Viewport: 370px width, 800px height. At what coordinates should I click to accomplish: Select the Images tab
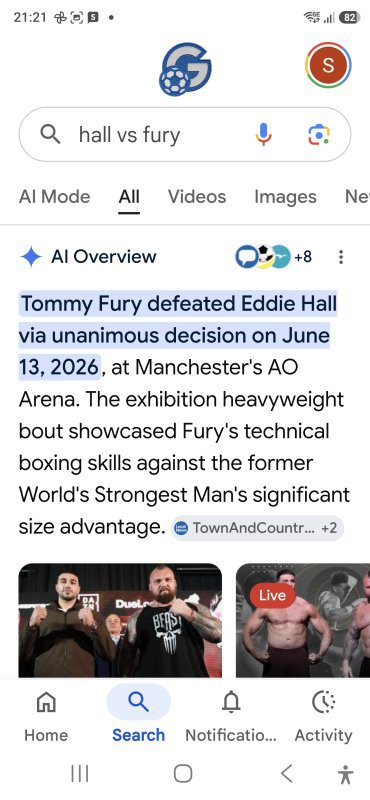pyautogui.click(x=285, y=196)
